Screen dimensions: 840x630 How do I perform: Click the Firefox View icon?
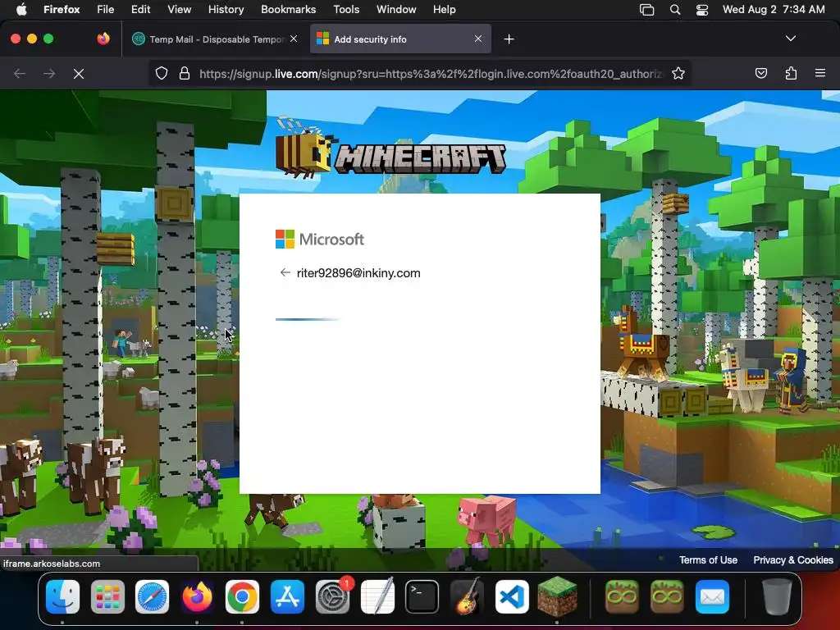[103, 39]
